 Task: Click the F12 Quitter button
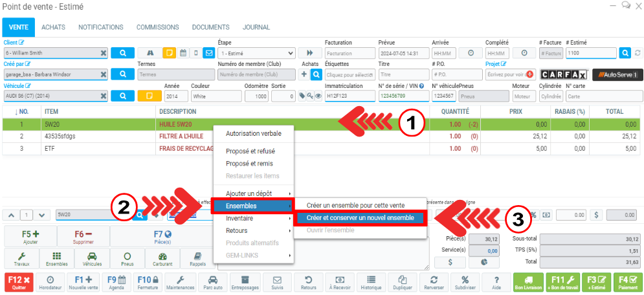(18, 283)
